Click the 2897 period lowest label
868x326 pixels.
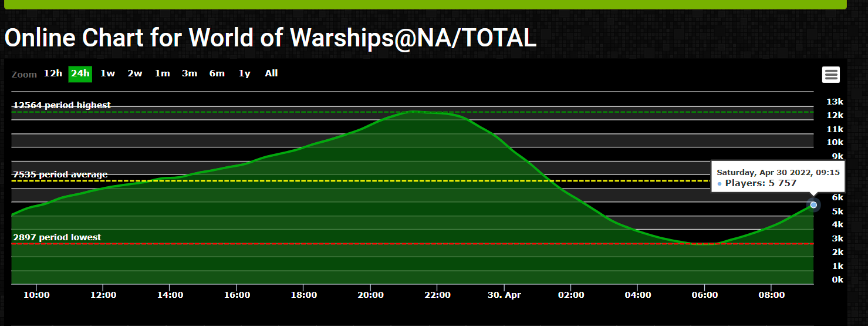click(x=57, y=237)
